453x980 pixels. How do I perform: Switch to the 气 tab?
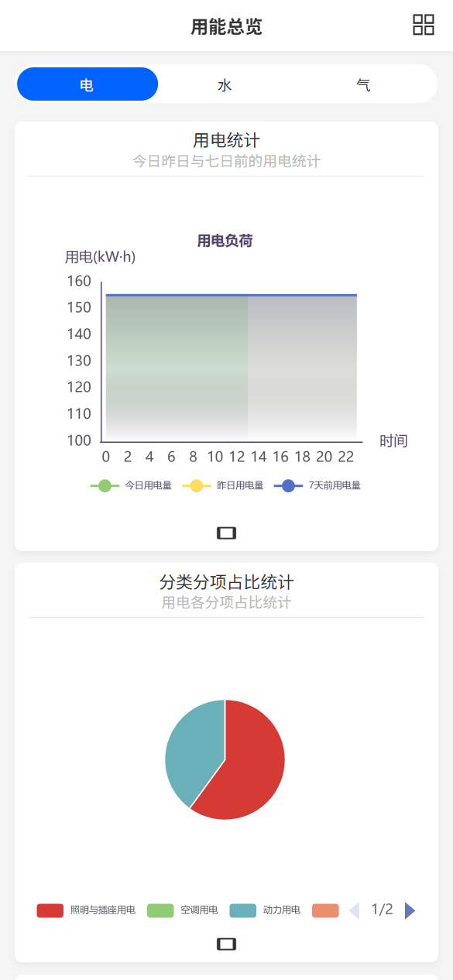363,85
